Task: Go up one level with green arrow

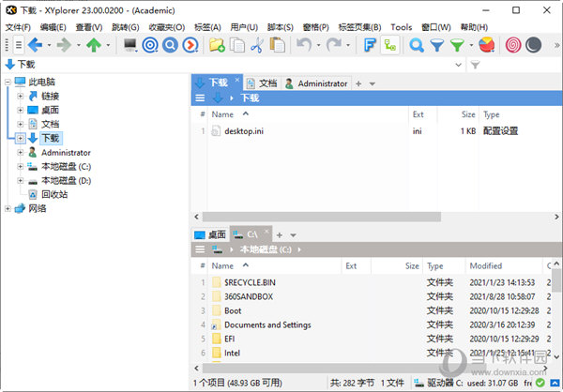Action: click(x=94, y=45)
